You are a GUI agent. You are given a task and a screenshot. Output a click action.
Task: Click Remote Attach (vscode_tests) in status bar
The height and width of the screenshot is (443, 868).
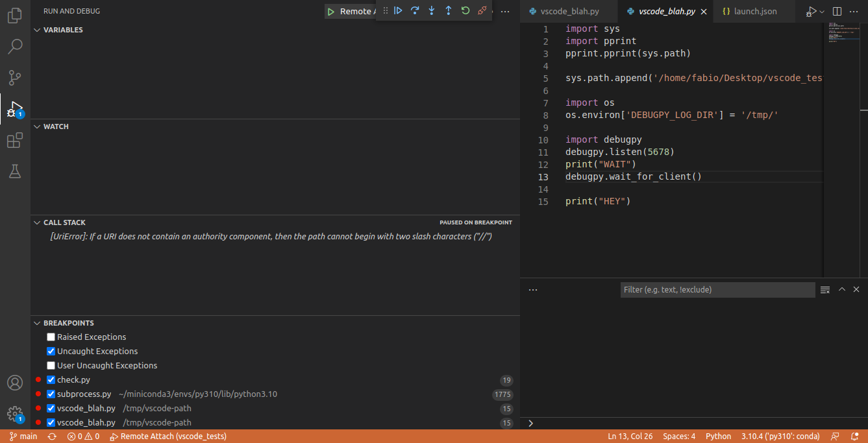coord(167,437)
